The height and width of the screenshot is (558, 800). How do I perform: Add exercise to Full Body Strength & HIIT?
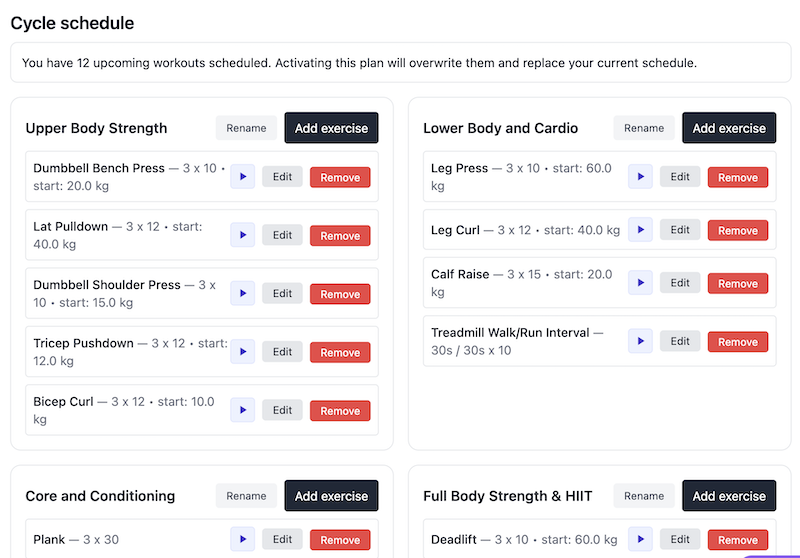[x=729, y=496]
